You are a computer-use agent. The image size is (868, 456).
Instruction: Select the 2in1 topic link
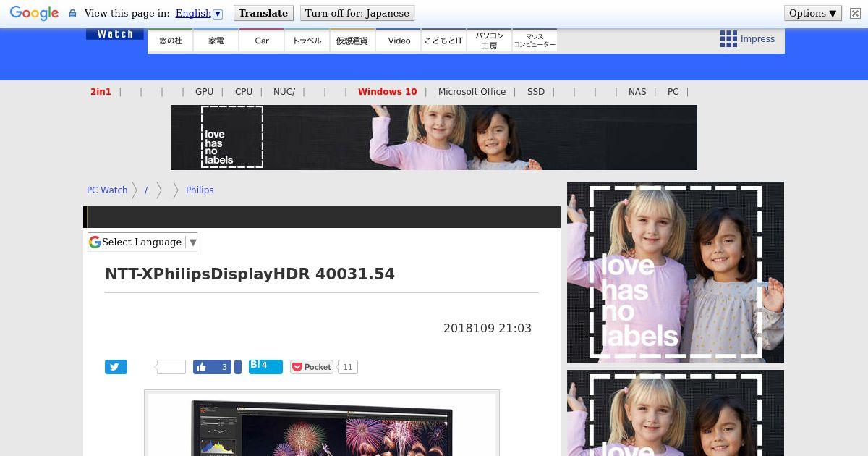pyautogui.click(x=101, y=92)
